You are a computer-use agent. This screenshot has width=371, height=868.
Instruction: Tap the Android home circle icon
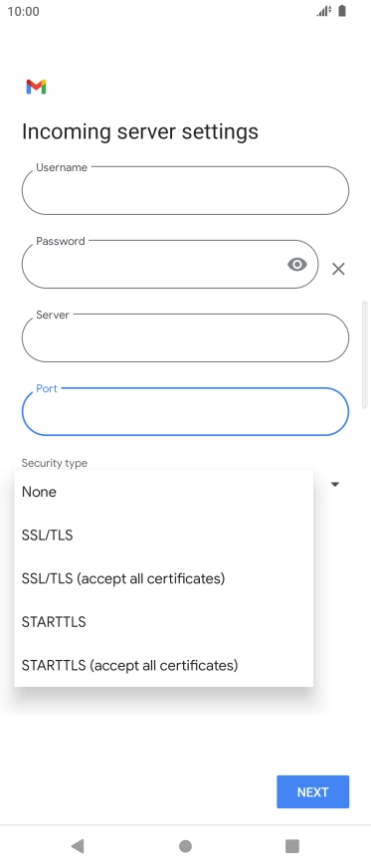(x=186, y=846)
